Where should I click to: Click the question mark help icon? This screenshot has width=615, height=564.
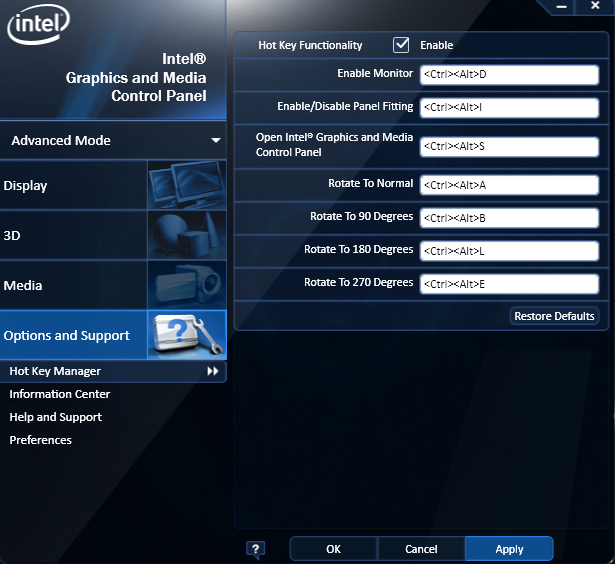click(256, 549)
